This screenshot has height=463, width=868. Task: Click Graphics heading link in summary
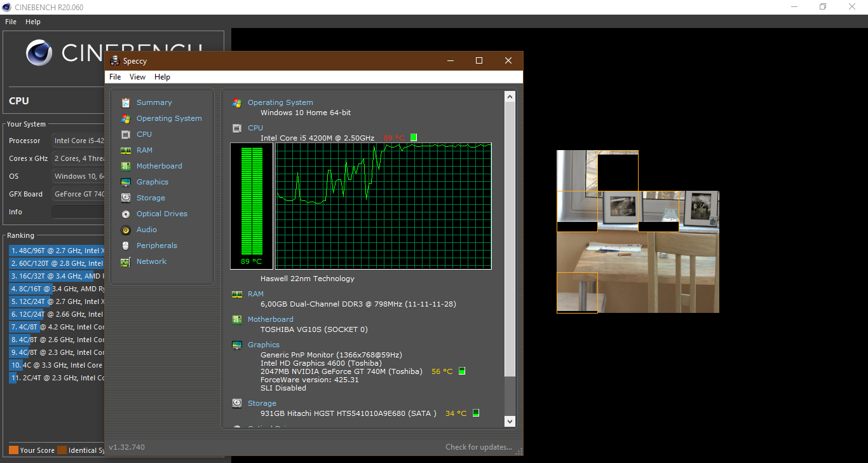tap(264, 345)
